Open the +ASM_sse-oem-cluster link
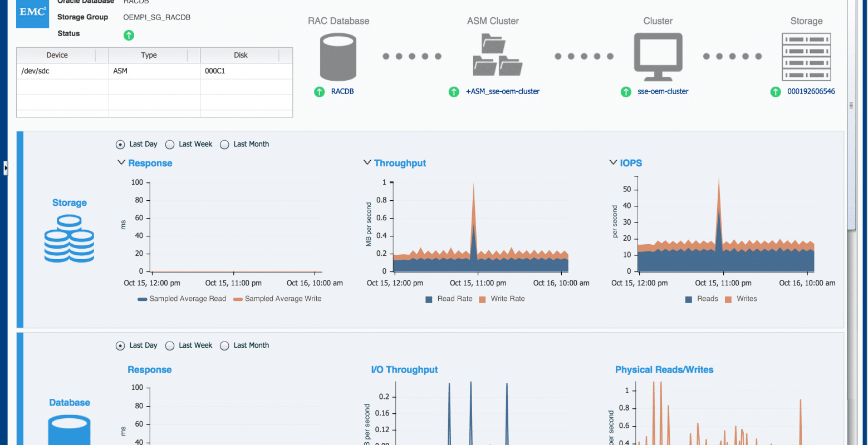Screen dimensions: 868x445 click(503, 92)
